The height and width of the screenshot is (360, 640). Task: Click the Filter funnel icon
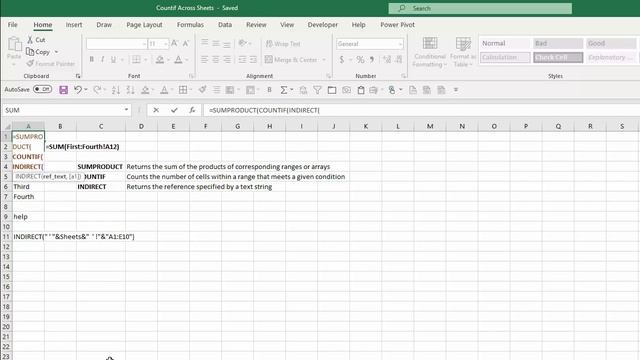[x=317, y=90]
